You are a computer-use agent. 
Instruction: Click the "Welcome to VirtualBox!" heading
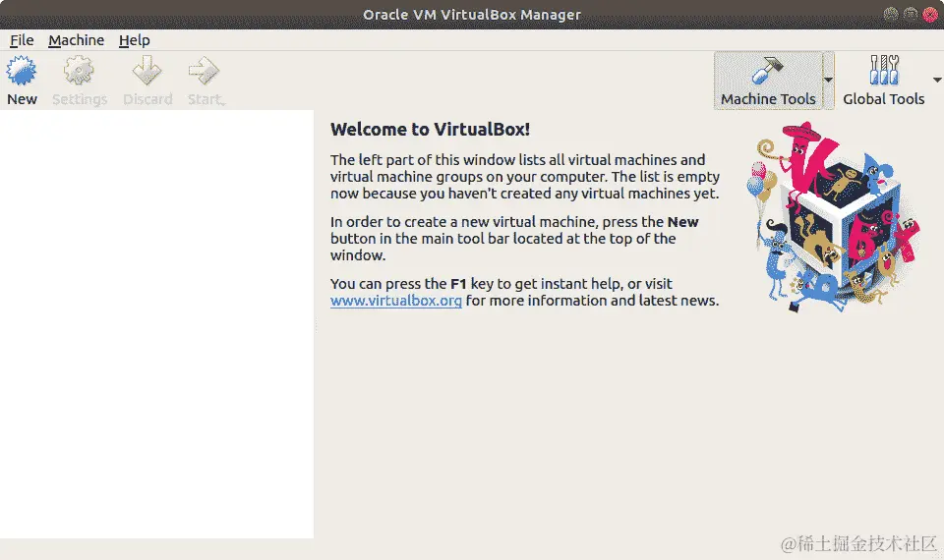[430, 130]
